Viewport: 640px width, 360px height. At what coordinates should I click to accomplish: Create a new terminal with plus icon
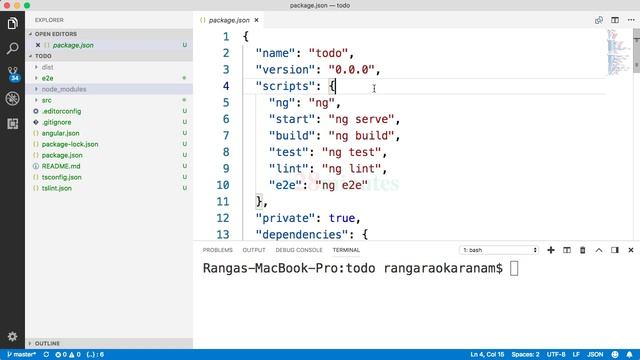click(x=551, y=250)
